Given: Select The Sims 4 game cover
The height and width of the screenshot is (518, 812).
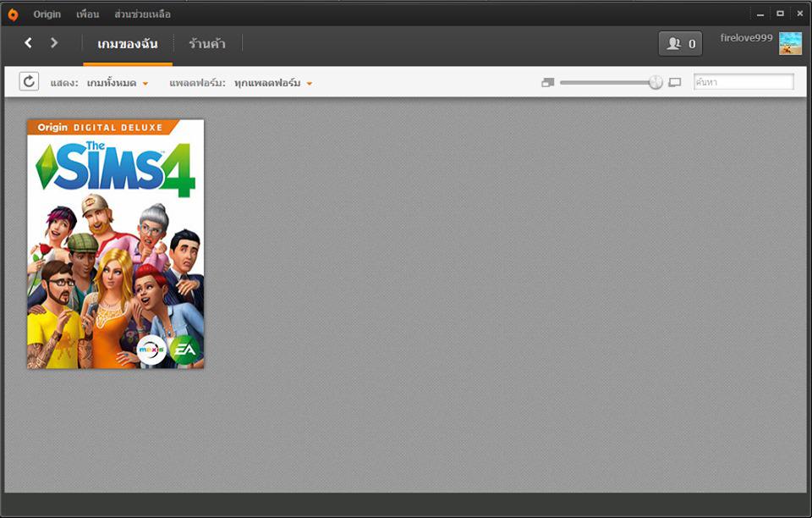Looking at the screenshot, I should click(x=116, y=244).
